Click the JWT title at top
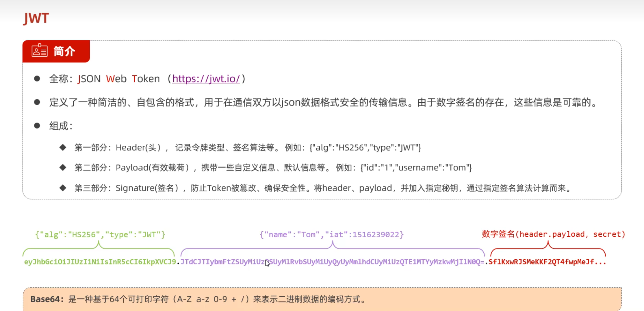This screenshot has height=311, width=644. click(36, 18)
